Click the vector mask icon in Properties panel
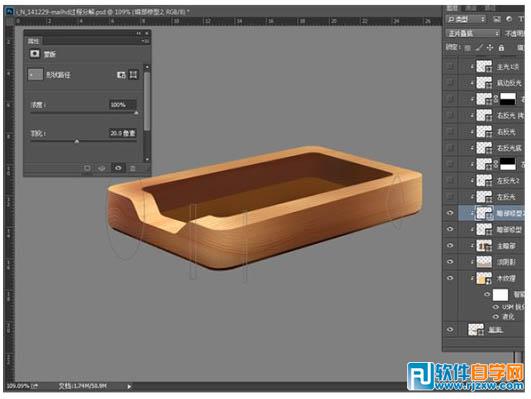The image size is (531, 399). point(133,75)
